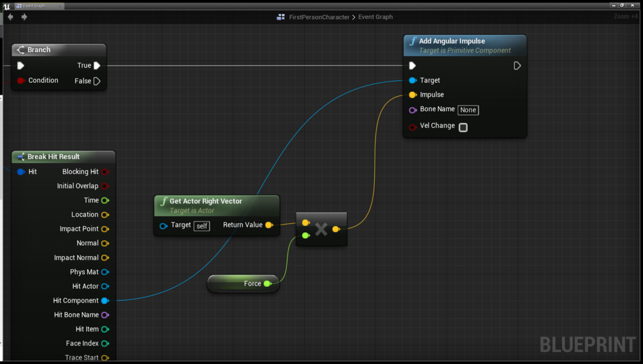Click the multiply node output pin
Screen dimensions: 643x364
click(x=336, y=229)
